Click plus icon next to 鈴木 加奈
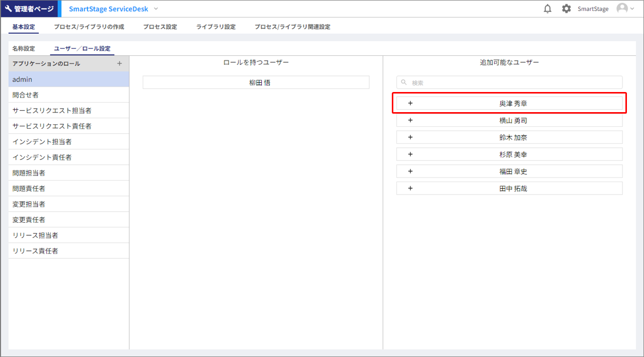Screen dimensions: 644x357 coord(410,137)
